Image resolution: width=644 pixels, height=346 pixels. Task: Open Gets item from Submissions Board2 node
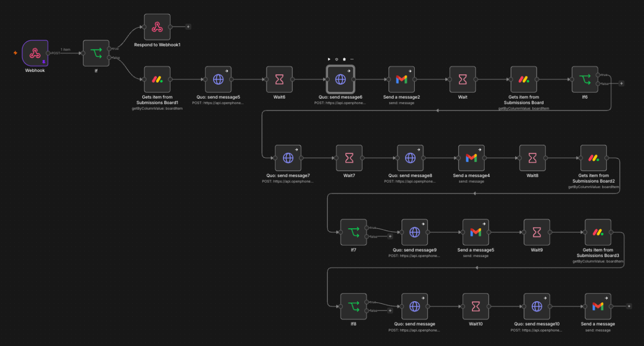click(593, 158)
